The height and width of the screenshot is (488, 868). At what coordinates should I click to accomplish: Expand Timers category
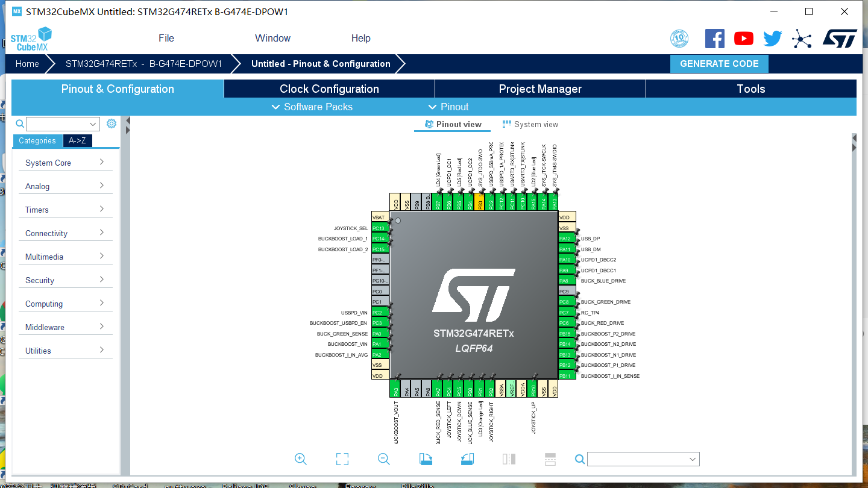click(65, 210)
